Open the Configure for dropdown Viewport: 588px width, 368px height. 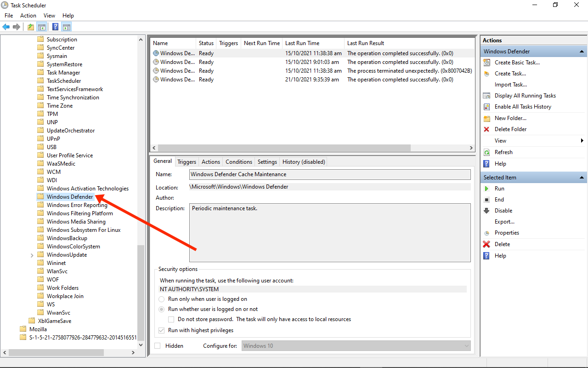[x=356, y=346]
